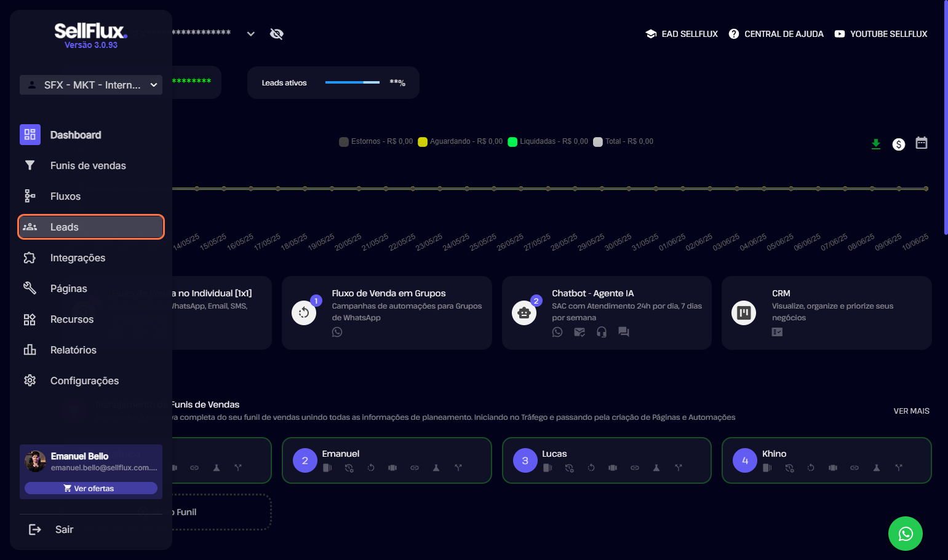
Task: Click rotate icon in Lucas funnel
Action: (x=591, y=468)
